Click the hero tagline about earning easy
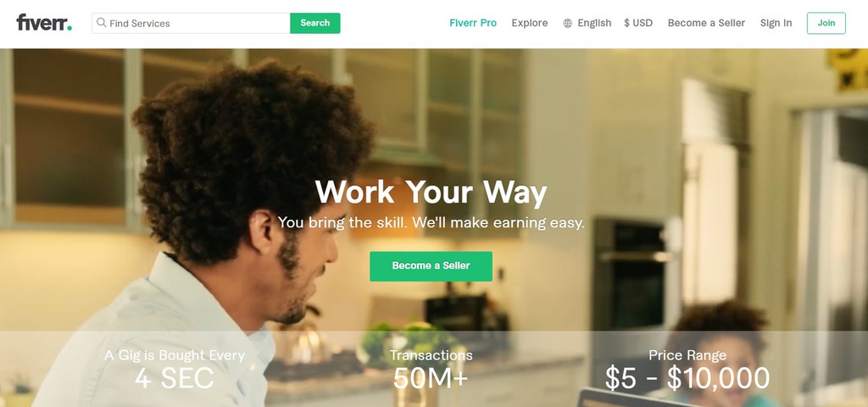The width and height of the screenshot is (868, 407). pos(431,223)
